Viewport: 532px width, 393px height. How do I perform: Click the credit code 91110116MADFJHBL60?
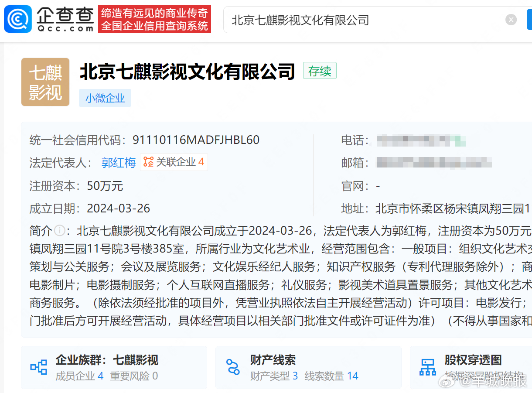[196, 140]
